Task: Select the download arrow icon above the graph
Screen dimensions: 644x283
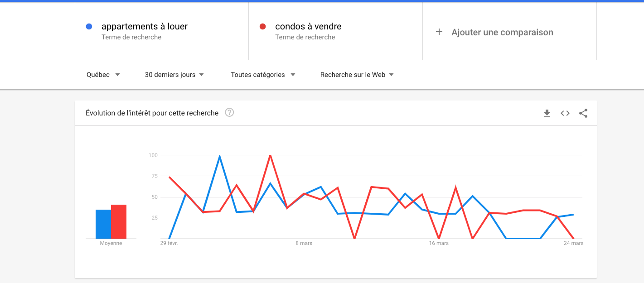Action: [x=547, y=113]
